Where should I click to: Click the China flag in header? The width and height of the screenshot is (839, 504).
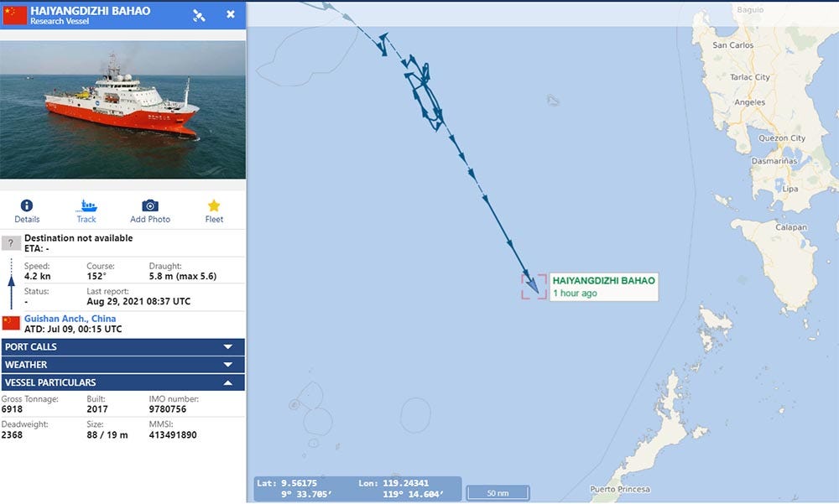(14, 16)
